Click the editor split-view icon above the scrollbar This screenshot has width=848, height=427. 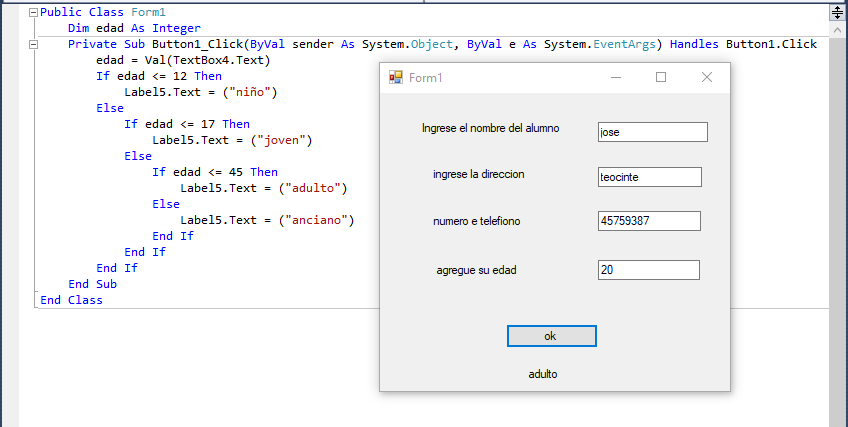tap(837, 12)
